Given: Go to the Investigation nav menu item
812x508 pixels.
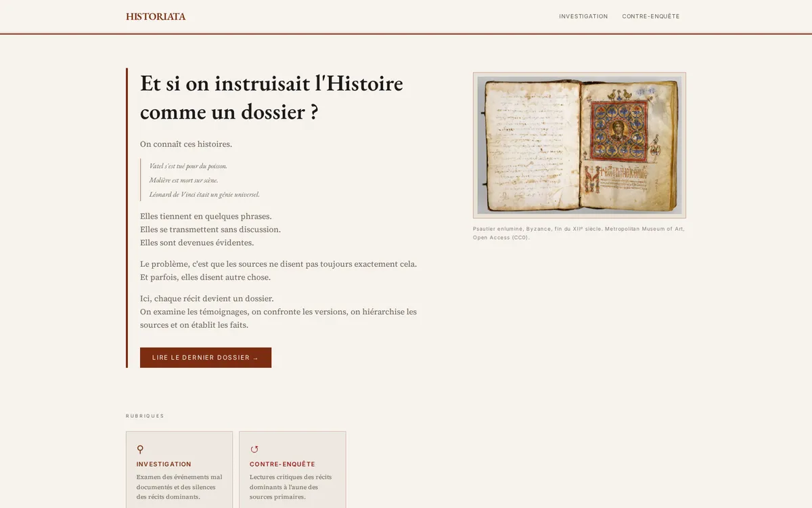Looking at the screenshot, I should (x=583, y=16).
